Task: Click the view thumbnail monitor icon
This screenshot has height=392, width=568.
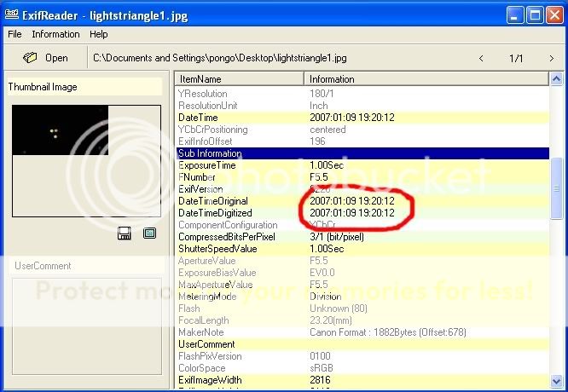Action: pyautogui.click(x=150, y=233)
